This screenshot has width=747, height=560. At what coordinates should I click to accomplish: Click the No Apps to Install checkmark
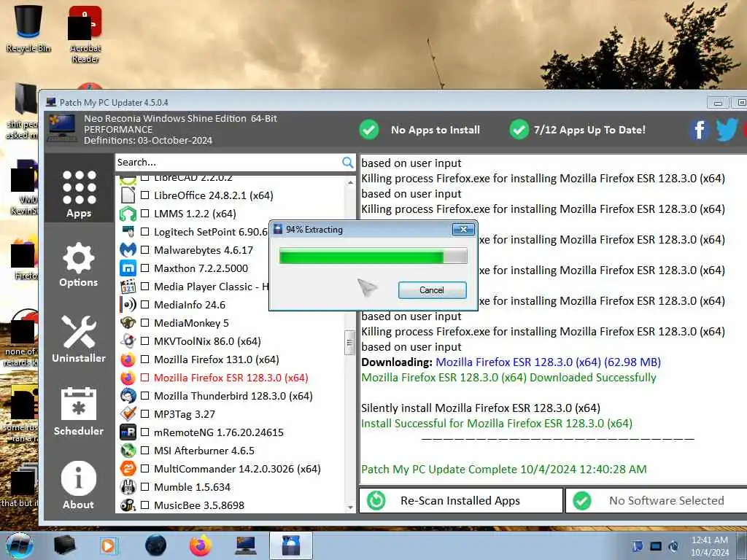368,130
